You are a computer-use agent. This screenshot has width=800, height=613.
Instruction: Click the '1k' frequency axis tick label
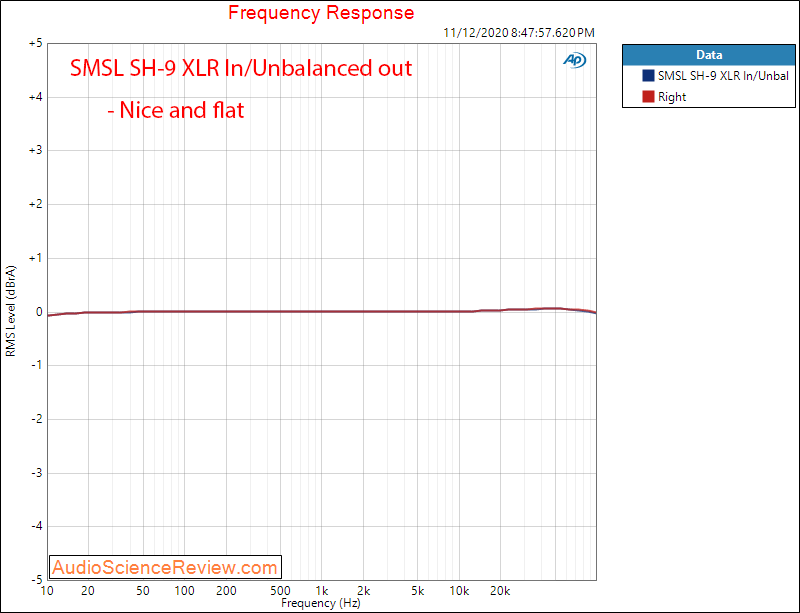[x=321, y=591]
